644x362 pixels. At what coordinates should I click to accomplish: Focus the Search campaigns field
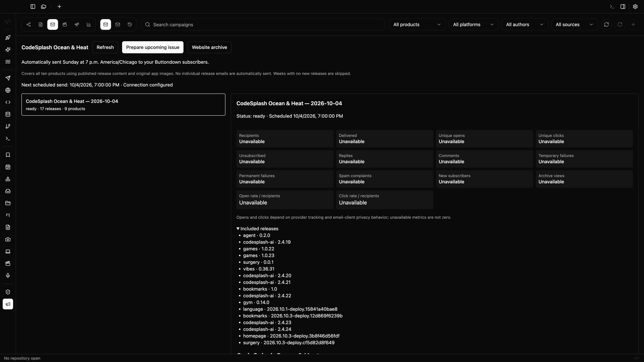[x=263, y=24]
